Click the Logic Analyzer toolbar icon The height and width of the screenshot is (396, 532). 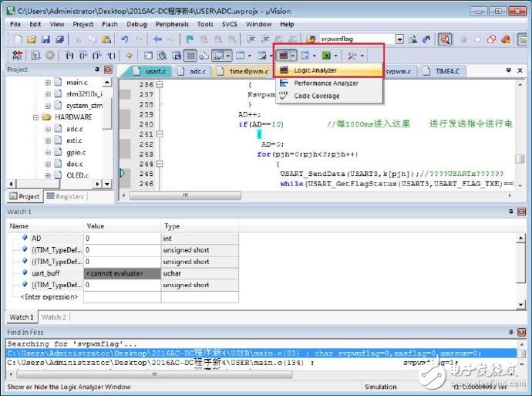pyautogui.click(x=283, y=55)
